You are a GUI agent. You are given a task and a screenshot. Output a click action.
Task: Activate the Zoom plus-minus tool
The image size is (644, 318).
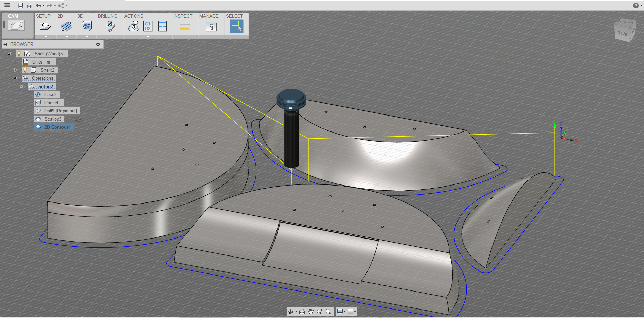pos(320,312)
